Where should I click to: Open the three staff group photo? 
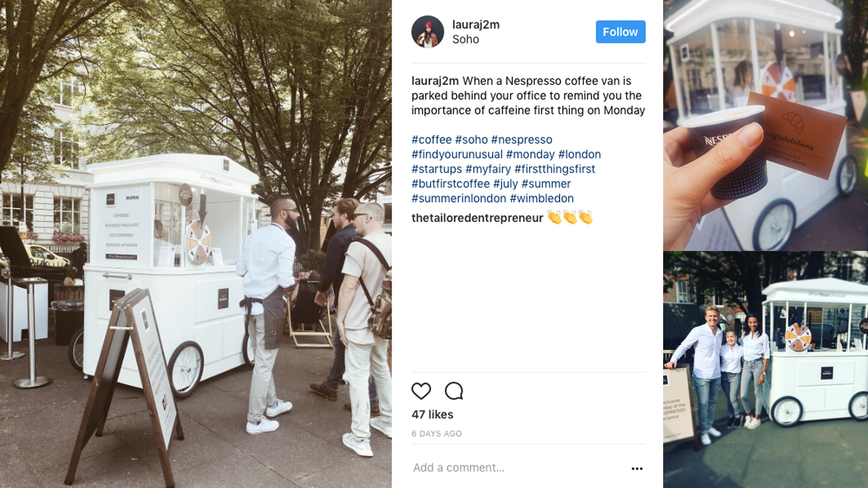(766, 369)
